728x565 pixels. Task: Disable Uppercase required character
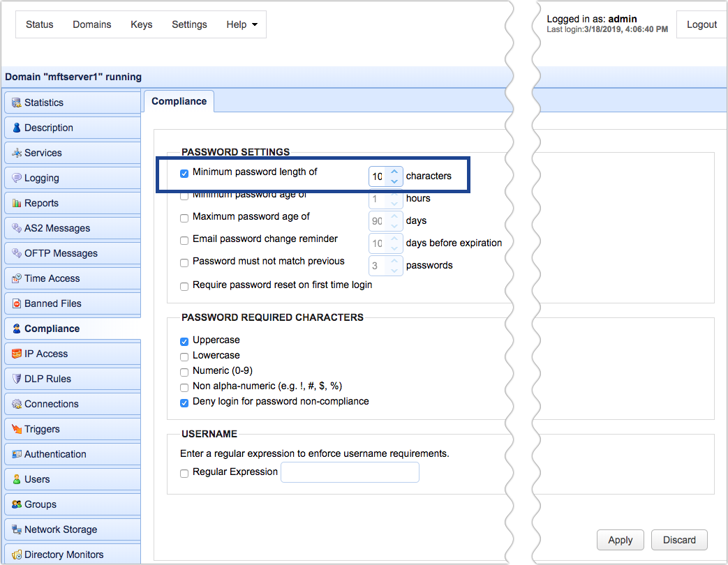point(184,341)
